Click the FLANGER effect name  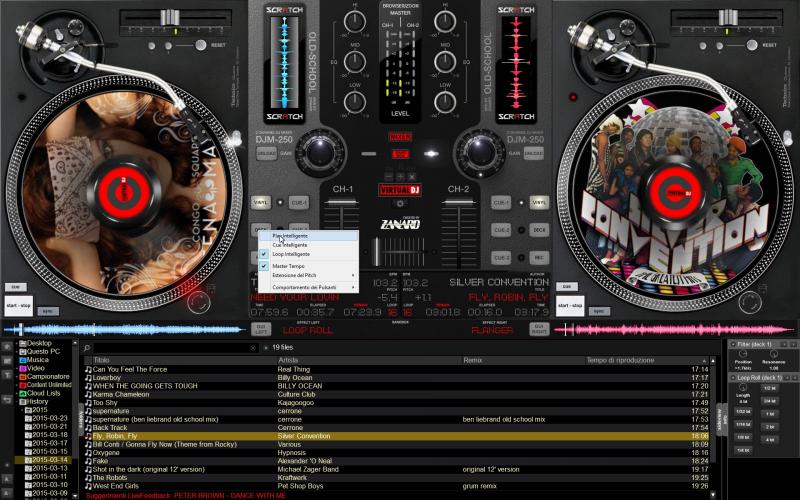click(492, 331)
